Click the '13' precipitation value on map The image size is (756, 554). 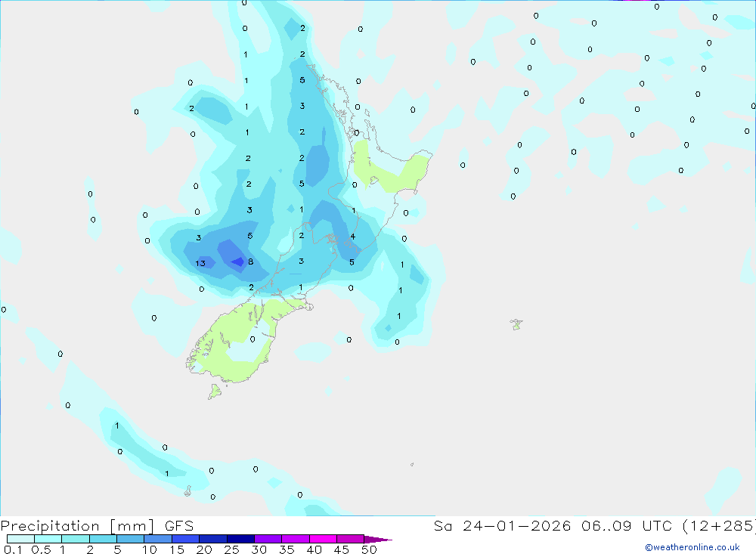(x=200, y=263)
